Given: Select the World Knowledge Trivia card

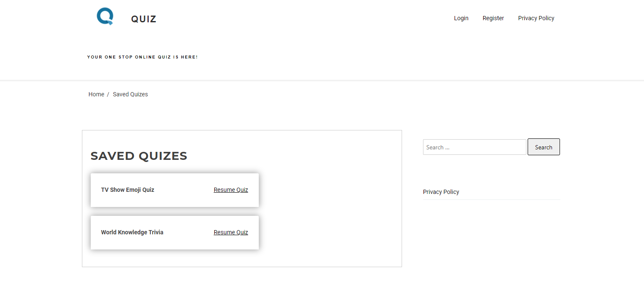Looking at the screenshot, I should [175, 233].
